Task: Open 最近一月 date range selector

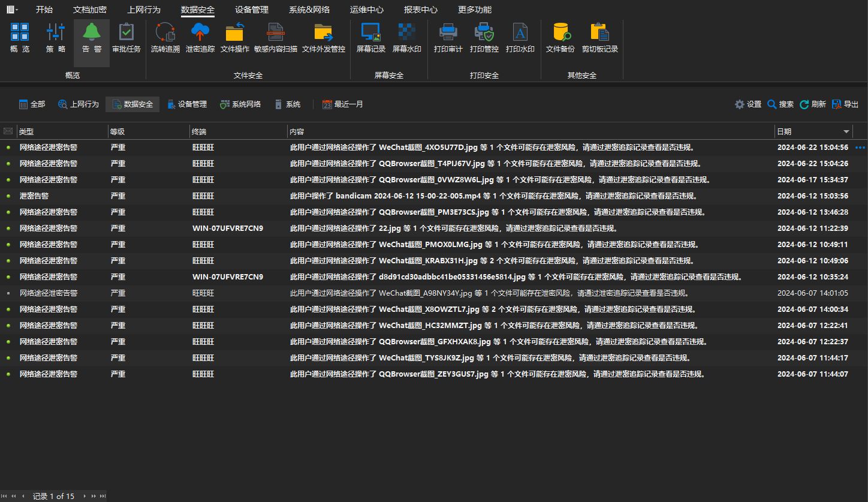Action: tap(343, 104)
